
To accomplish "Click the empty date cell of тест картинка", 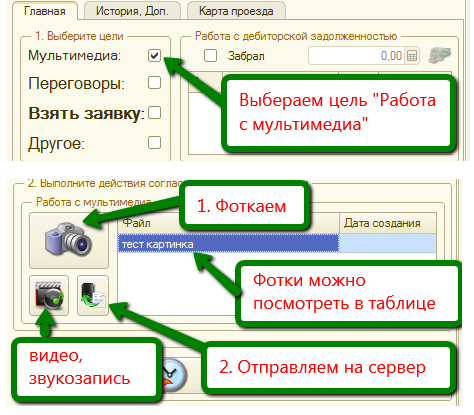I will pos(388,244).
